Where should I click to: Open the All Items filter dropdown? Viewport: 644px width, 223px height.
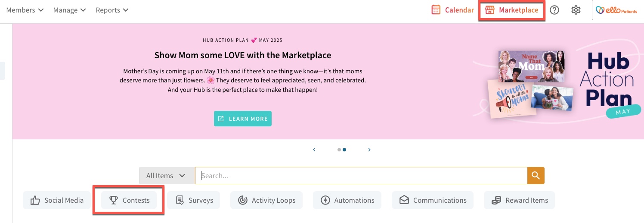[167, 176]
